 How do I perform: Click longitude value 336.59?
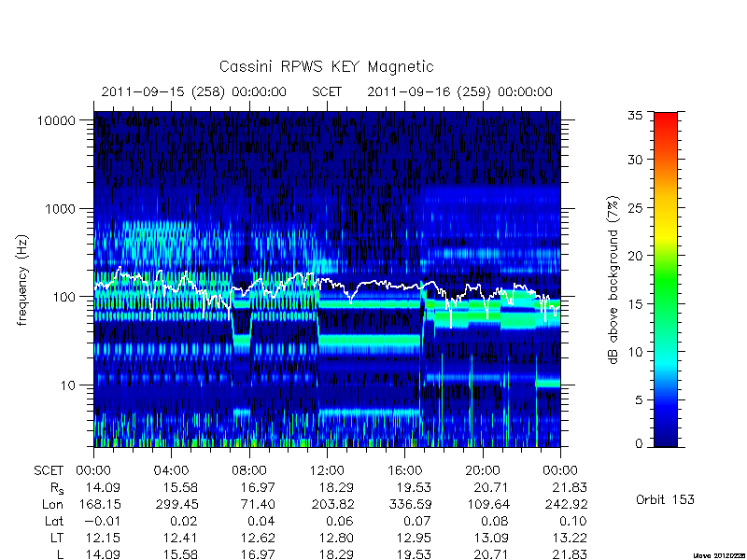410,504
